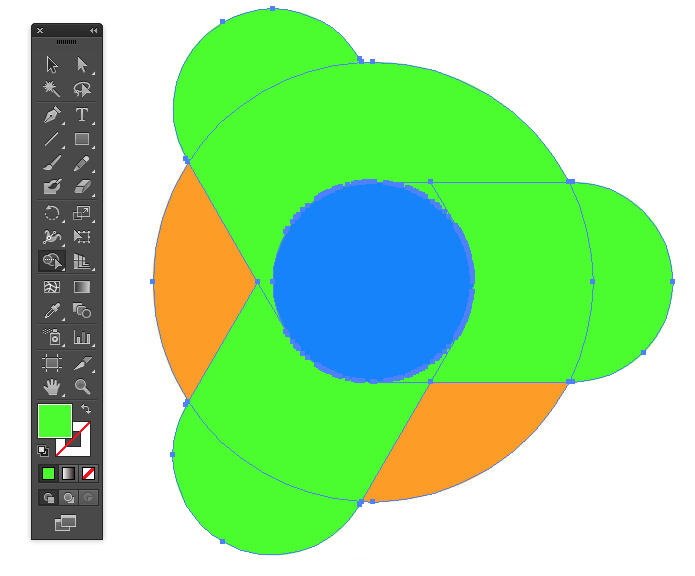This screenshot has height=576, width=695.
Task: Activate the Artboard tool
Action: pyautogui.click(x=52, y=363)
